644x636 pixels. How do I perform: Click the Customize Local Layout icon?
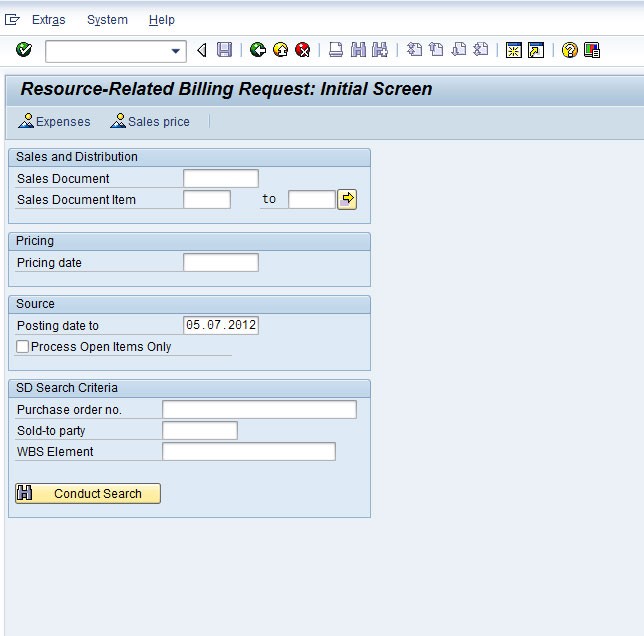pos(592,50)
